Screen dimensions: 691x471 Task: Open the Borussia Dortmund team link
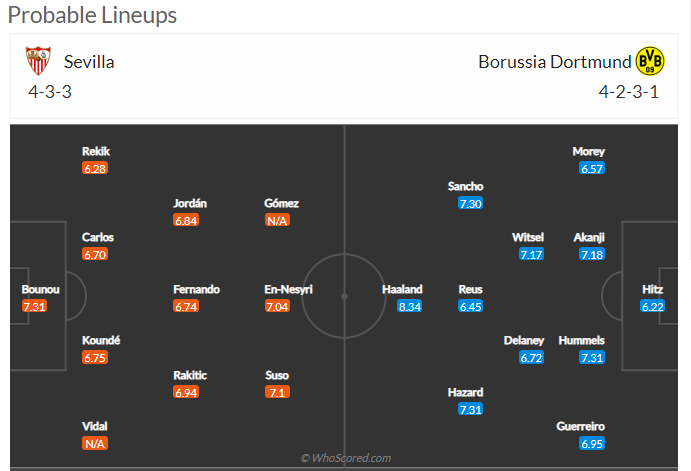coord(555,62)
